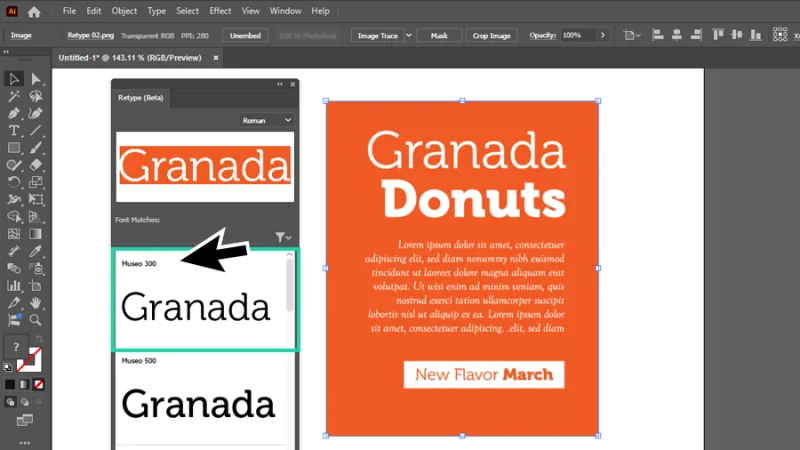Viewport: 800px width, 450px height.
Task: Enable Draw Behind mode
Action: click(24, 402)
